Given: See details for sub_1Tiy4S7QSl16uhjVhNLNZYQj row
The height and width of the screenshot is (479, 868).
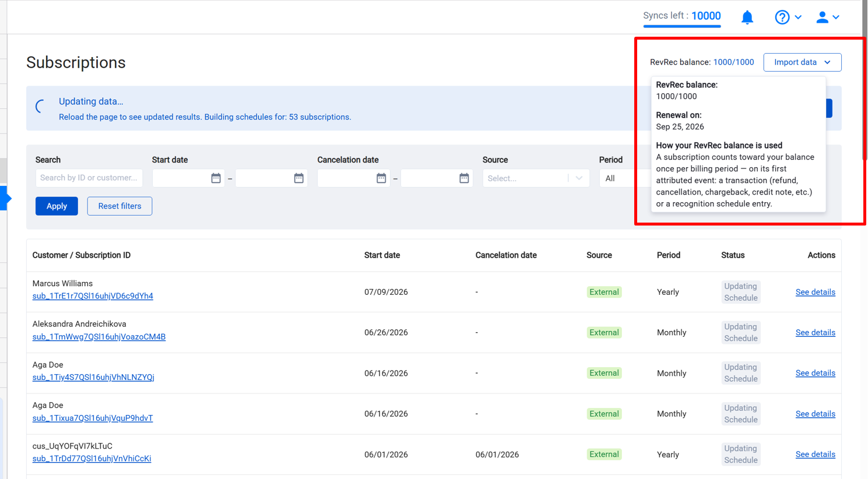Looking at the screenshot, I should pos(815,373).
